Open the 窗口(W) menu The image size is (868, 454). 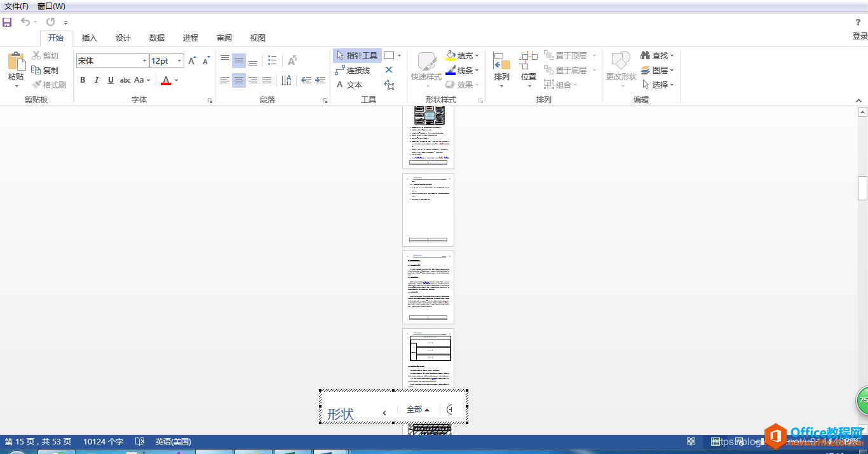pyautogui.click(x=51, y=6)
